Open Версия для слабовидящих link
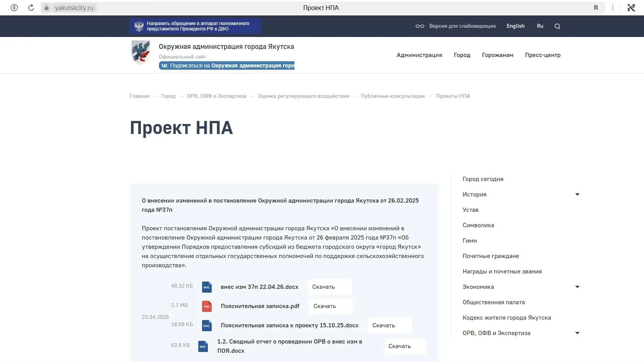The height and width of the screenshot is (362, 644). [462, 26]
